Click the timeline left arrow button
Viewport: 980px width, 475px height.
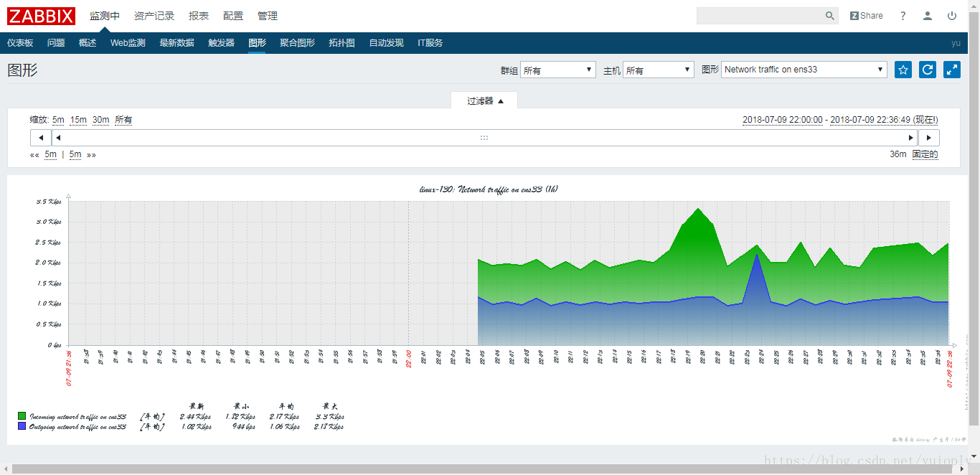(41, 138)
